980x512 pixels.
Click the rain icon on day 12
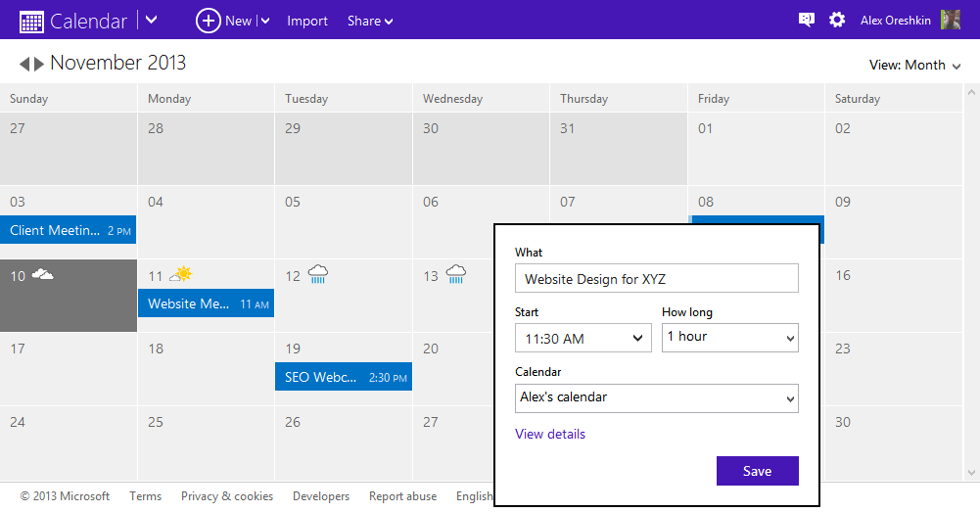point(318,274)
